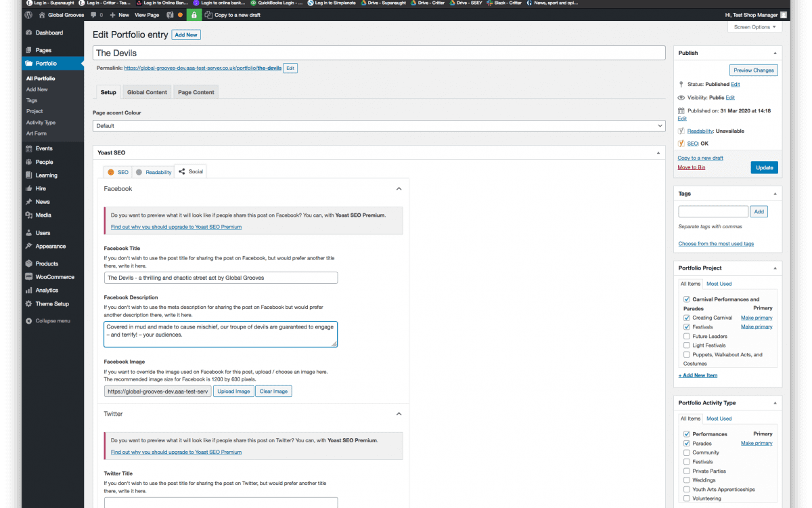Click the Clear Image button
Image resolution: width=812 pixels, height=508 pixels.
coord(273,391)
